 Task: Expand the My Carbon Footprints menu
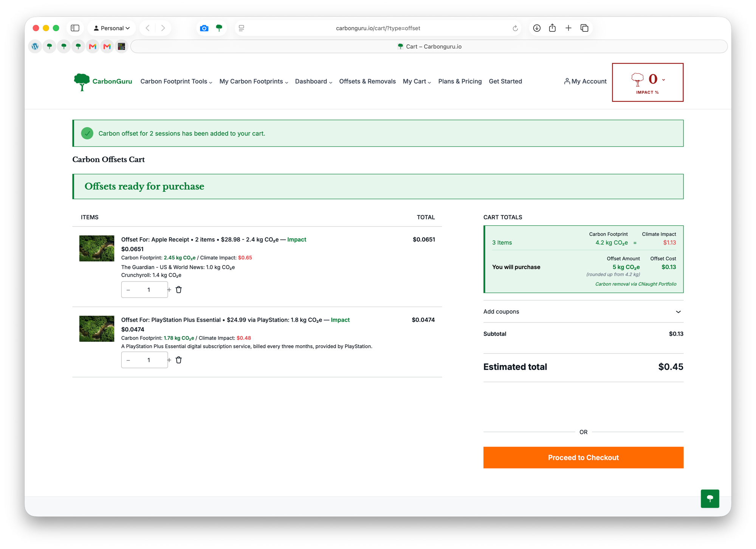(254, 81)
